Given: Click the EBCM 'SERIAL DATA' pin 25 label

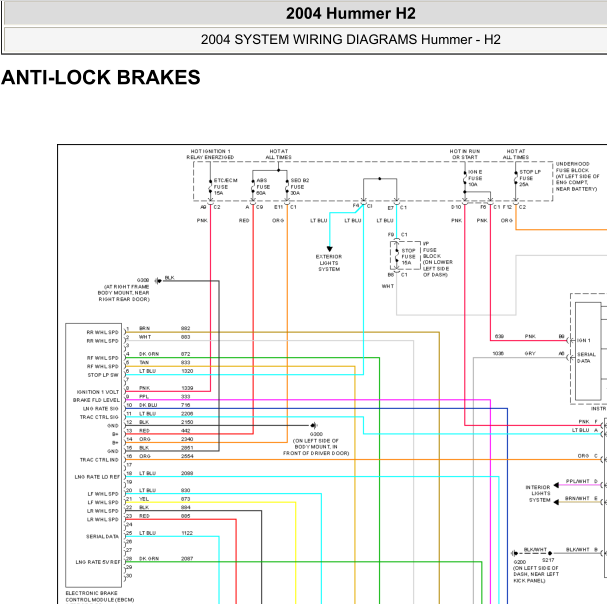Looking at the screenshot, I should pyautogui.click(x=102, y=536).
